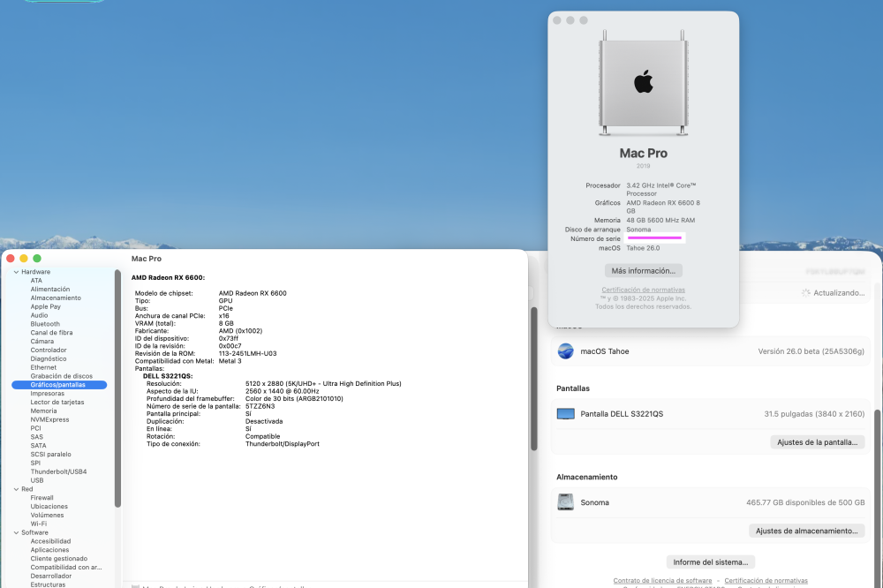Select Desarrollador under Software
Viewport: 883px width, 588px height.
coord(51,577)
